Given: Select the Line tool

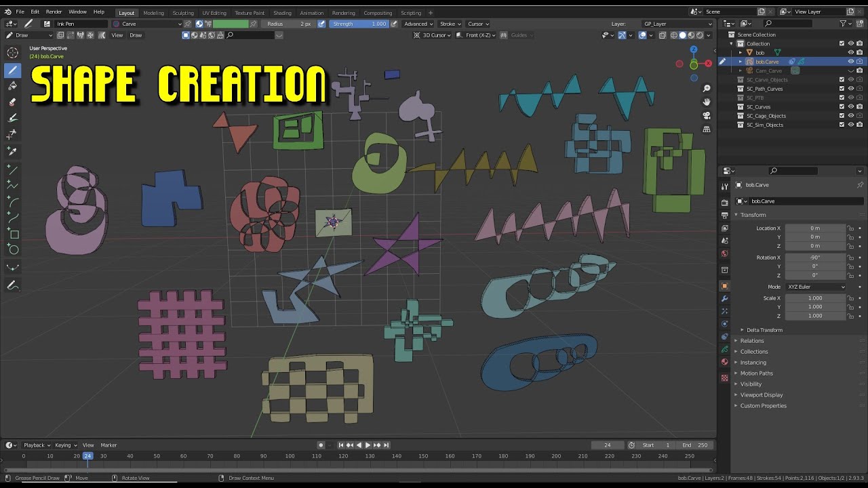Looking at the screenshot, I should (13, 169).
